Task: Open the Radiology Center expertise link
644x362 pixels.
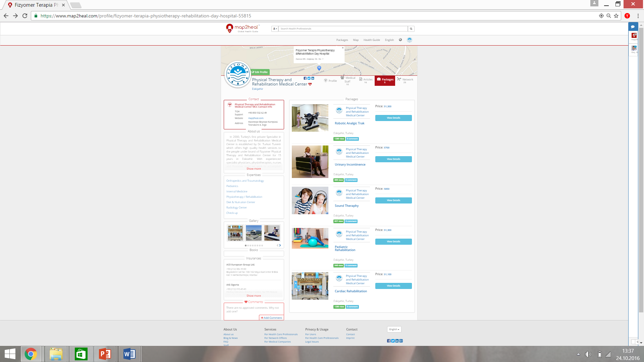Action: pos(236,207)
